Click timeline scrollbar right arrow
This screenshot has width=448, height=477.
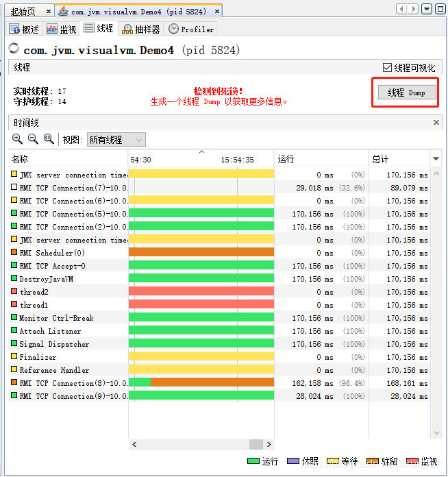click(x=269, y=445)
